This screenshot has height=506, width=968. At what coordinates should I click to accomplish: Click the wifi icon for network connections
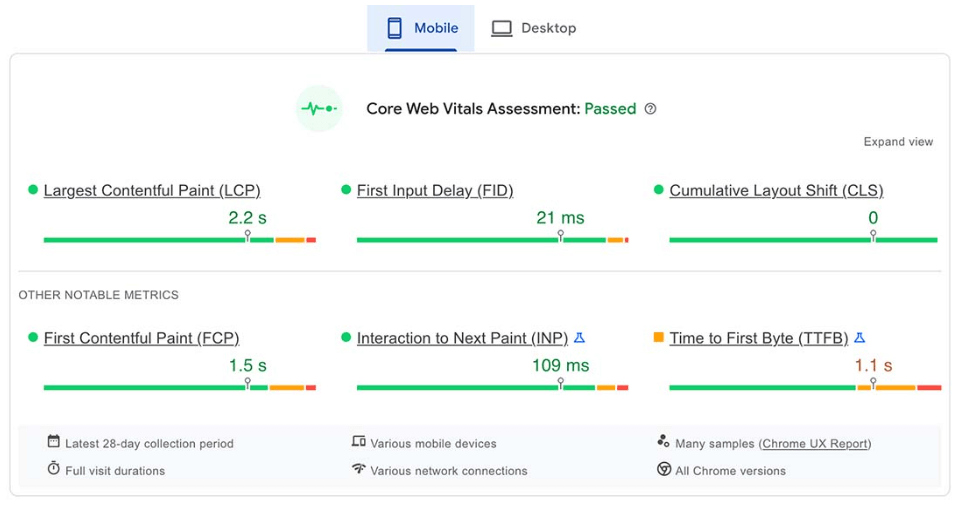[359, 468]
